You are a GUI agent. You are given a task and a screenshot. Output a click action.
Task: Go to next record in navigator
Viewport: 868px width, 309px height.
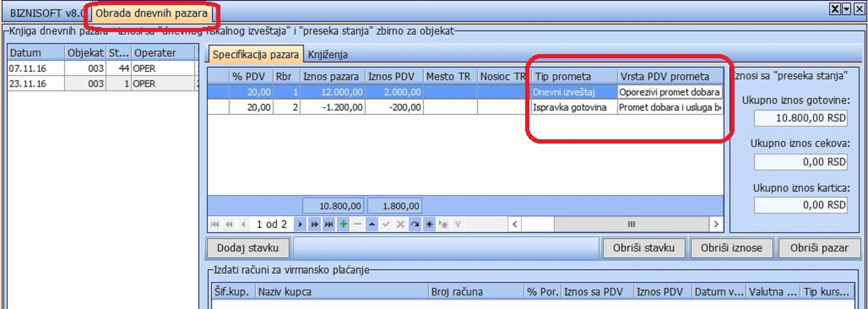(x=300, y=224)
